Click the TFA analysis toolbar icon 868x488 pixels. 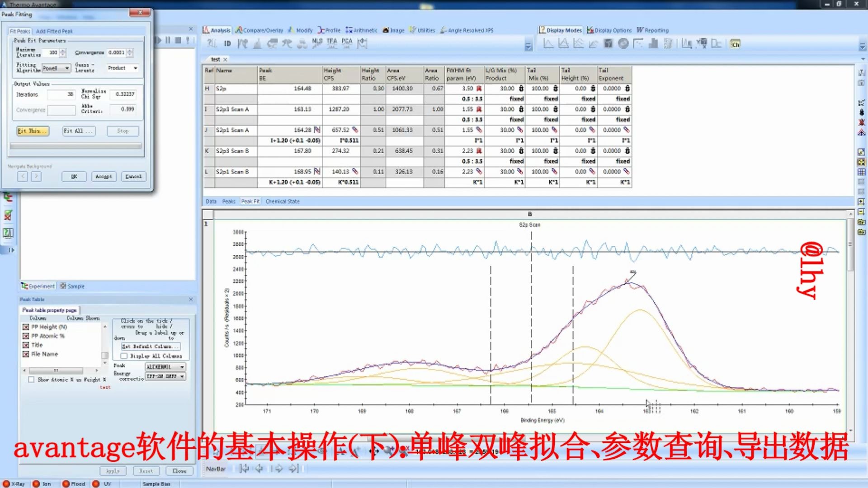(332, 43)
